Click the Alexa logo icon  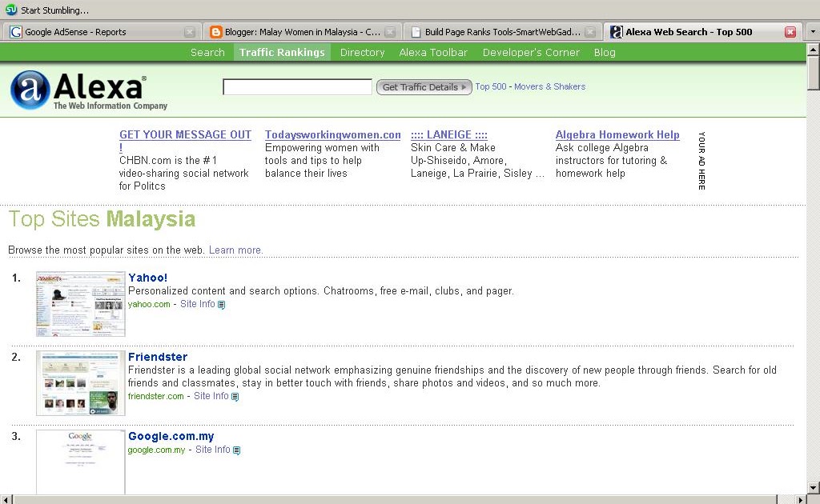point(30,90)
